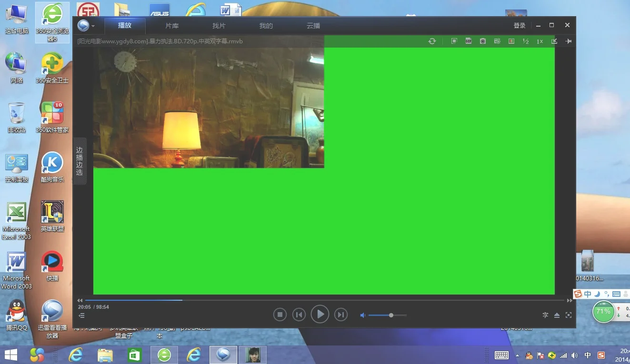Screen dimensions: 630x364
Task: Switch to the 云播 tab
Action: pyautogui.click(x=313, y=26)
